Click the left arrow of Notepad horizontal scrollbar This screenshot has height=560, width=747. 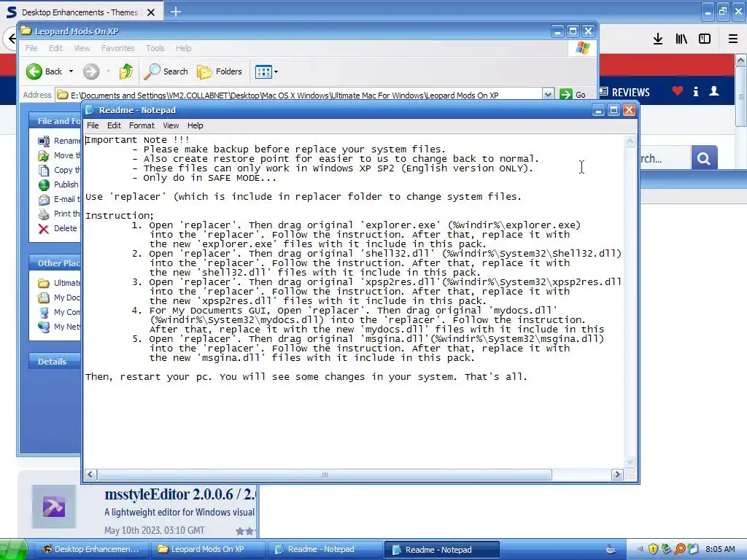[90, 474]
